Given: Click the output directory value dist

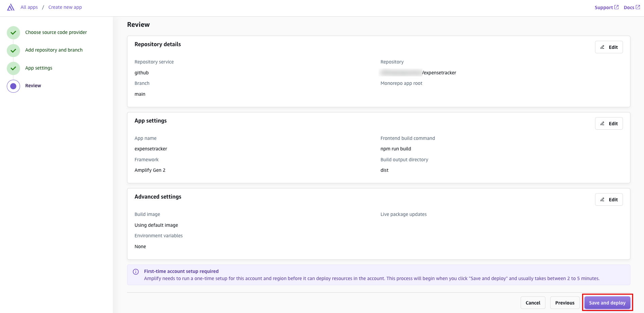Looking at the screenshot, I should (x=384, y=170).
